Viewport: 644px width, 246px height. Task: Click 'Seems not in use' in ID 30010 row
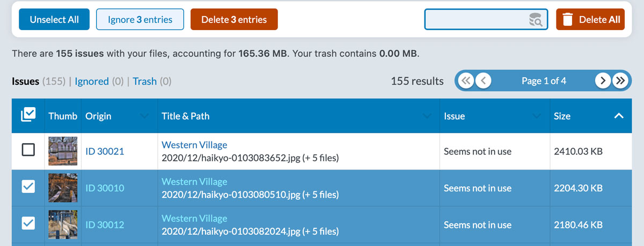pos(478,188)
